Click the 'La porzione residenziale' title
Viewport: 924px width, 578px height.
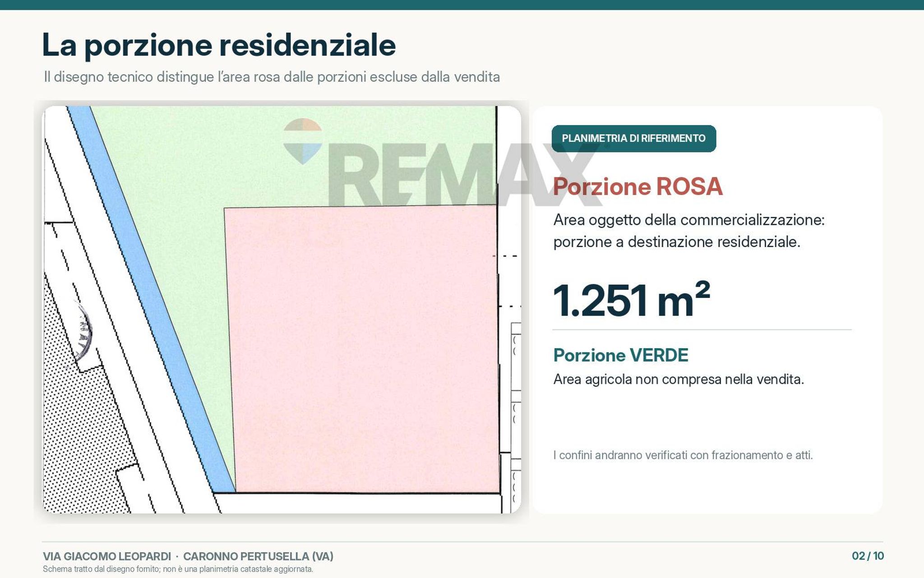pyautogui.click(x=219, y=45)
